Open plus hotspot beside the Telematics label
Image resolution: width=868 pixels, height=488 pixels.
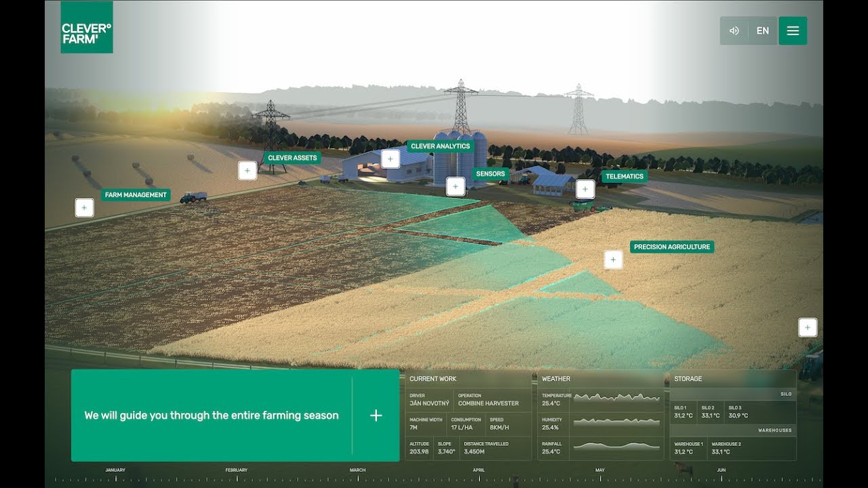click(x=585, y=189)
